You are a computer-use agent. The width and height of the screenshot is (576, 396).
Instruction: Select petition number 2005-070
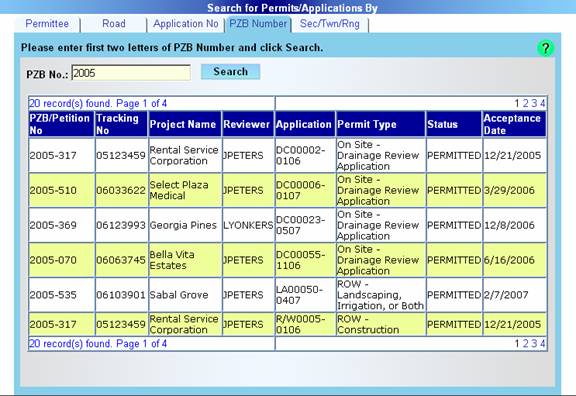point(53,260)
